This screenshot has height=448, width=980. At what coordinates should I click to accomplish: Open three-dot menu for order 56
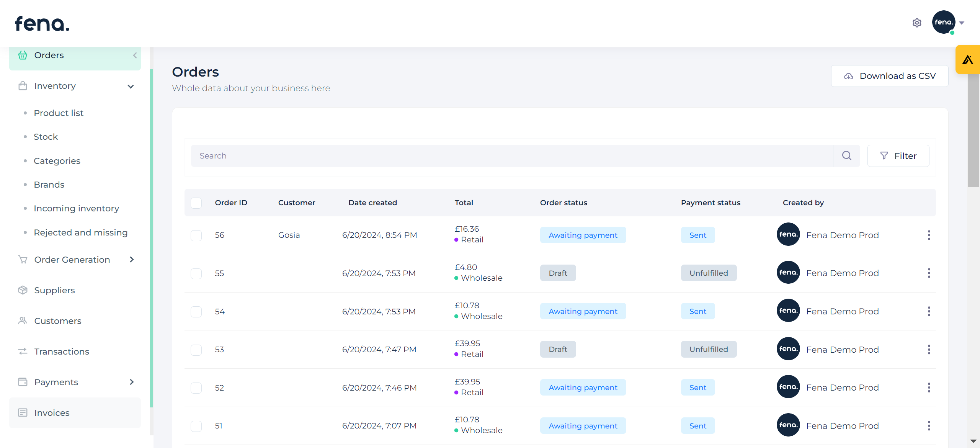point(929,235)
